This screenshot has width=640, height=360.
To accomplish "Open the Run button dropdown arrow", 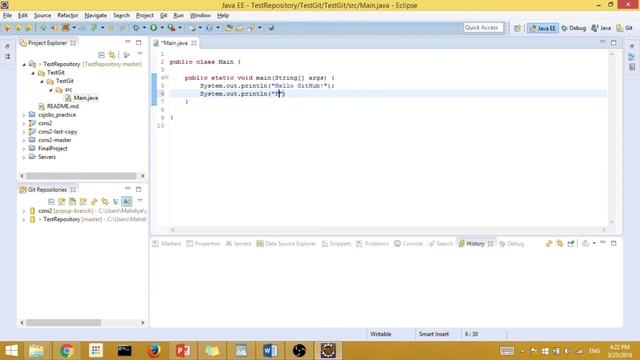I will (162, 28).
